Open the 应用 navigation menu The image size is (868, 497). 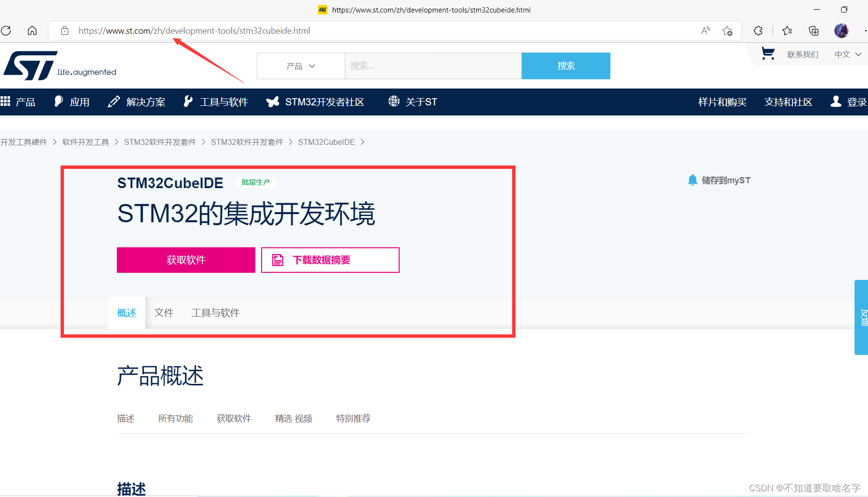[80, 102]
